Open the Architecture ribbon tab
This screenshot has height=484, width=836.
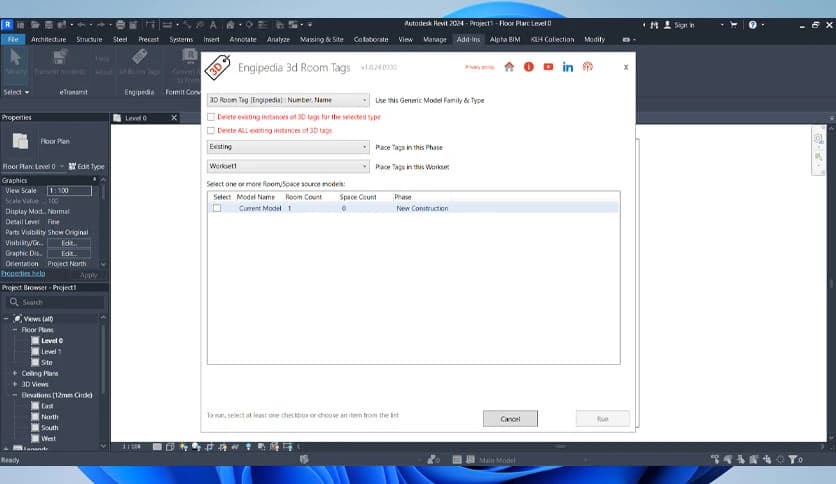49,39
